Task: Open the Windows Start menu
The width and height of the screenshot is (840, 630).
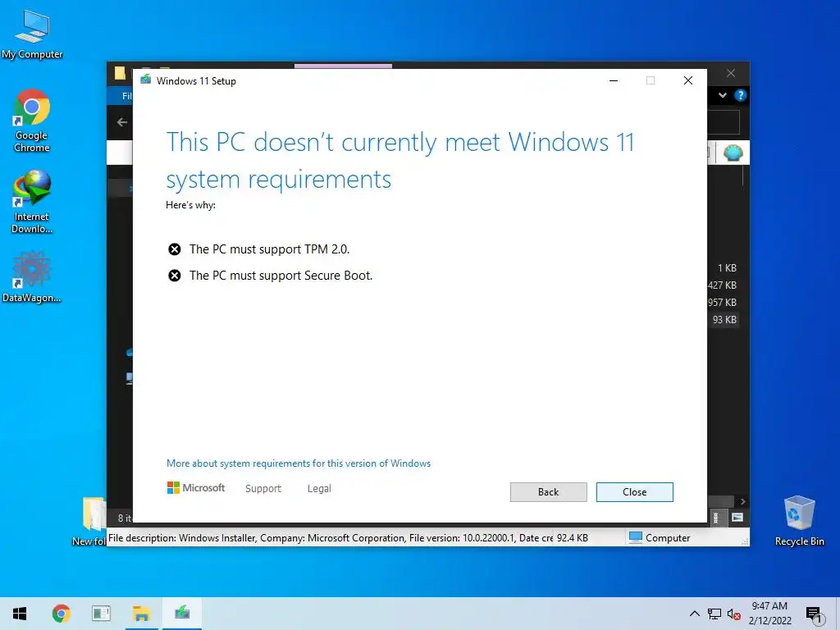Action: (x=20, y=614)
